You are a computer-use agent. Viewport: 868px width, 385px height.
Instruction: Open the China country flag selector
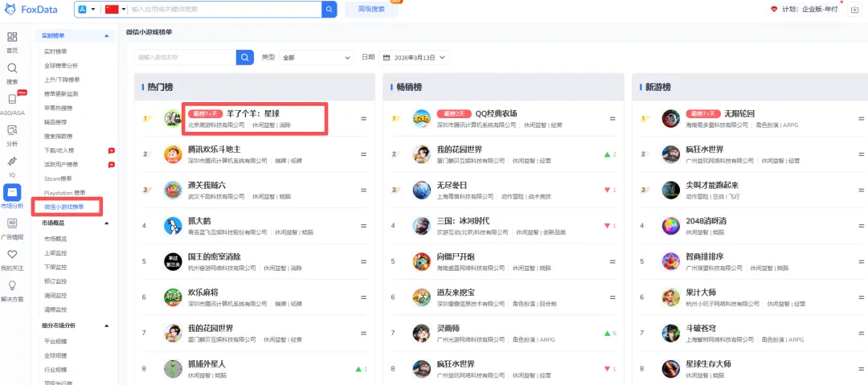pos(115,10)
